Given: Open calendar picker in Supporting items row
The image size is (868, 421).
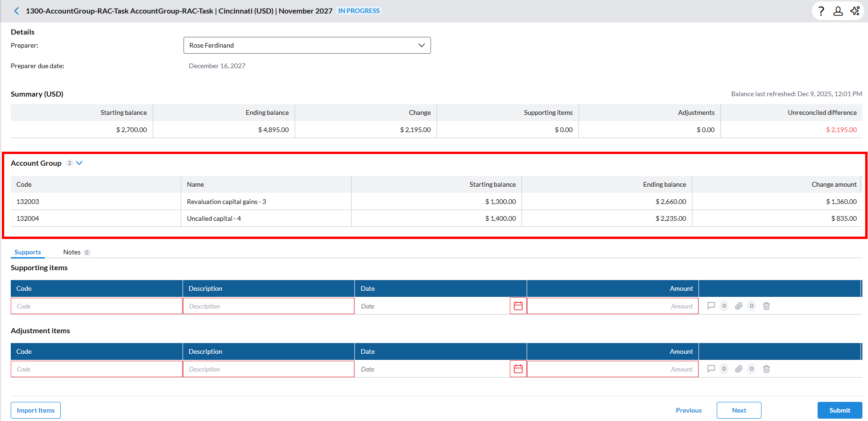Looking at the screenshot, I should pyautogui.click(x=518, y=306).
